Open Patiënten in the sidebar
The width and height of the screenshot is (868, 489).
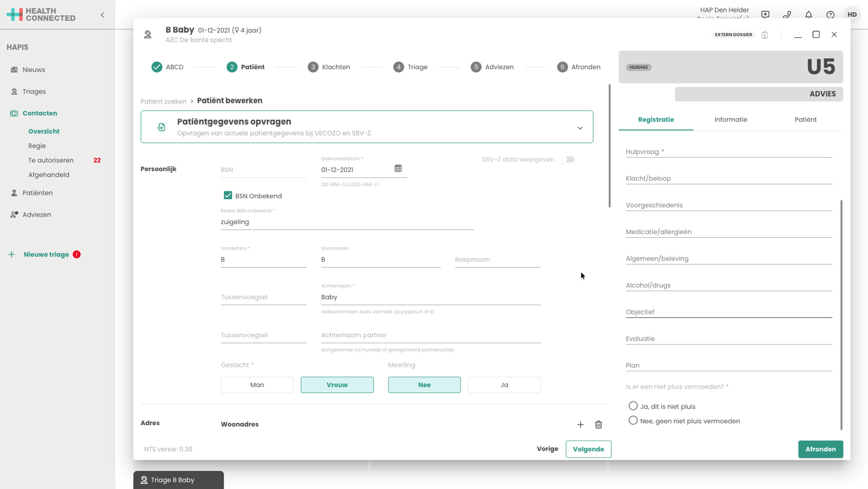coord(38,193)
